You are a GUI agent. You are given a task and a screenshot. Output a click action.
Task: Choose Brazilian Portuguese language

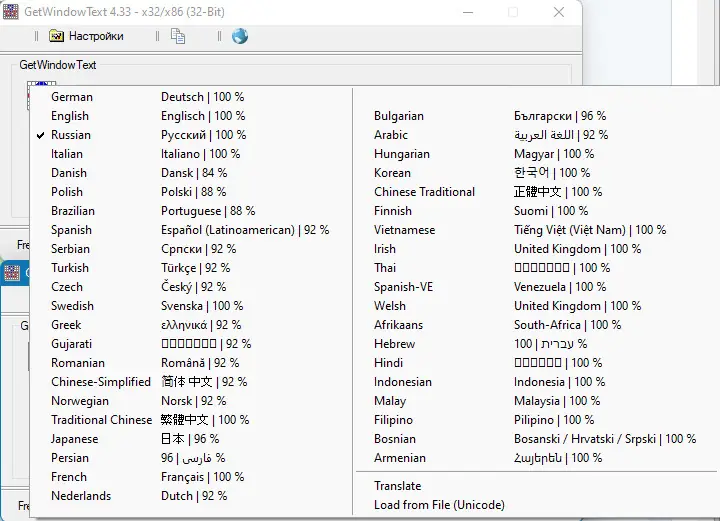pos(192,211)
